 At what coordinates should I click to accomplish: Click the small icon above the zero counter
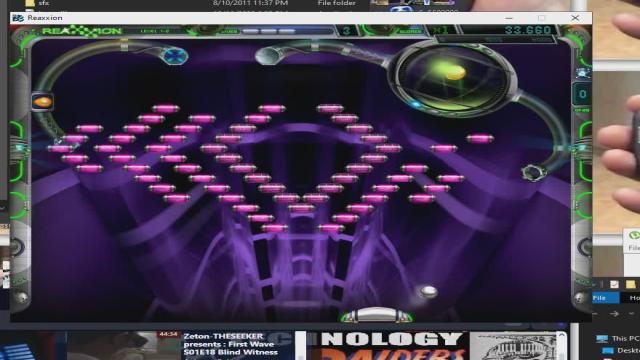582,73
